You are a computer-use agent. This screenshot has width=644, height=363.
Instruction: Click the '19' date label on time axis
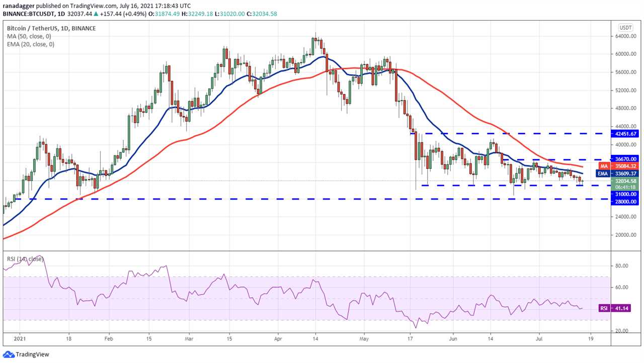[590, 339]
